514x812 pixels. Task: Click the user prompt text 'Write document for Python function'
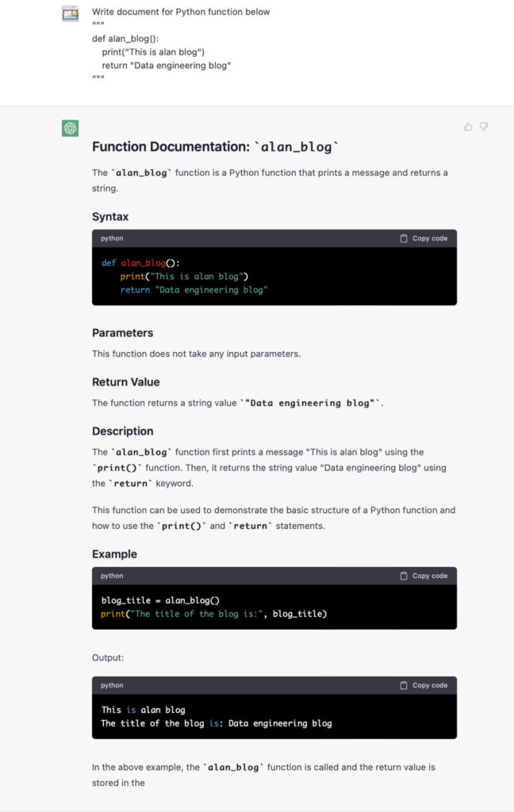pos(181,12)
